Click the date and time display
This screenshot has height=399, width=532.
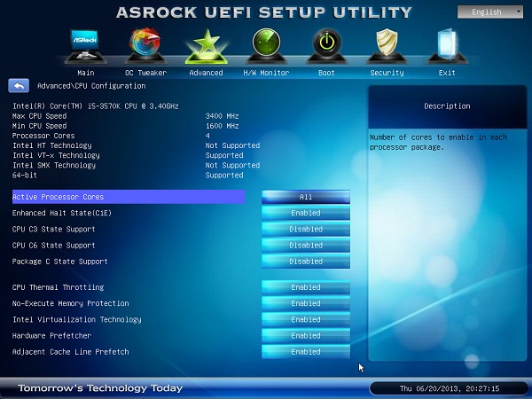450,388
